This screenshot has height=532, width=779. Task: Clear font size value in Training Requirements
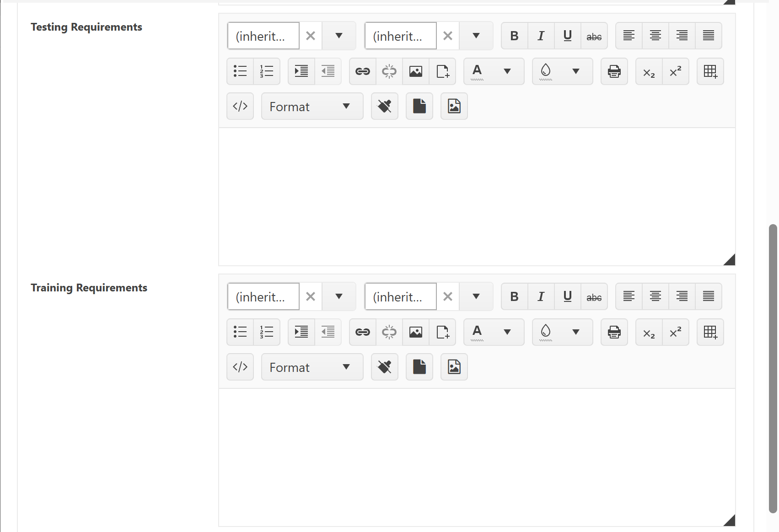(x=447, y=296)
